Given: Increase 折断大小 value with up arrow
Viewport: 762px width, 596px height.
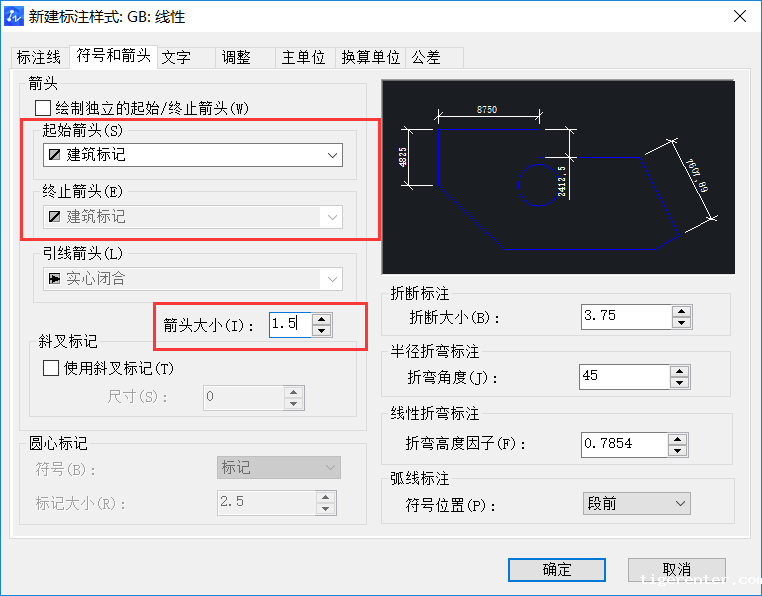Looking at the screenshot, I should [681, 311].
